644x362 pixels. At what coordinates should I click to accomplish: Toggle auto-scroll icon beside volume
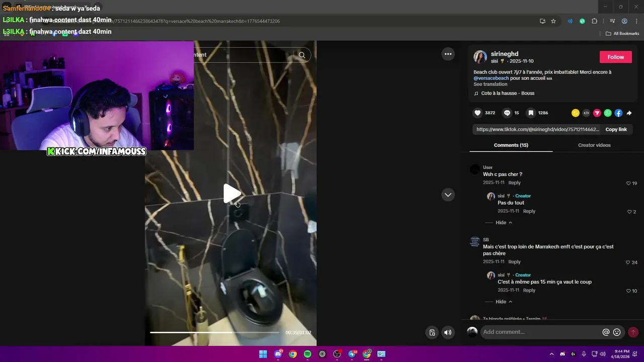tap(432, 332)
